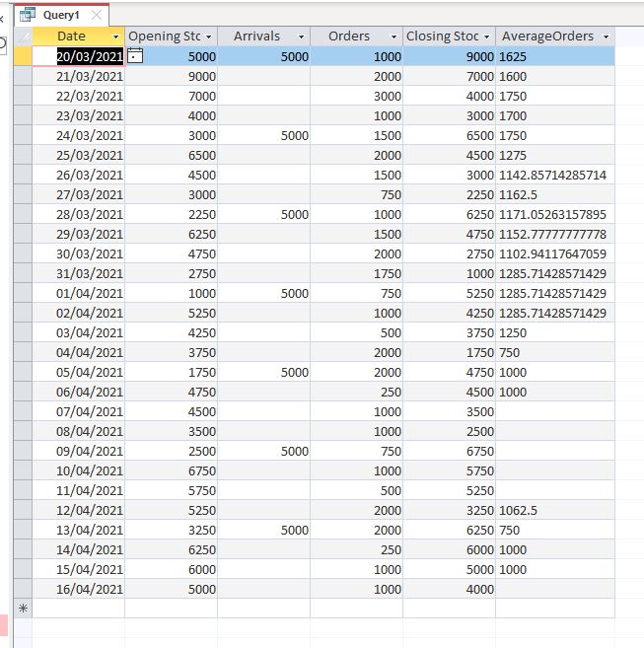Click the select-all corner box of datasheet
644x648 pixels.
click(x=23, y=36)
